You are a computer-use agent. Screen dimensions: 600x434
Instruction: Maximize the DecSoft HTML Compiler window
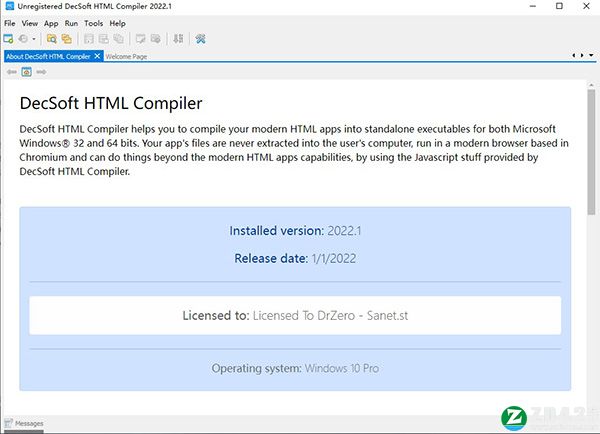[559, 6]
